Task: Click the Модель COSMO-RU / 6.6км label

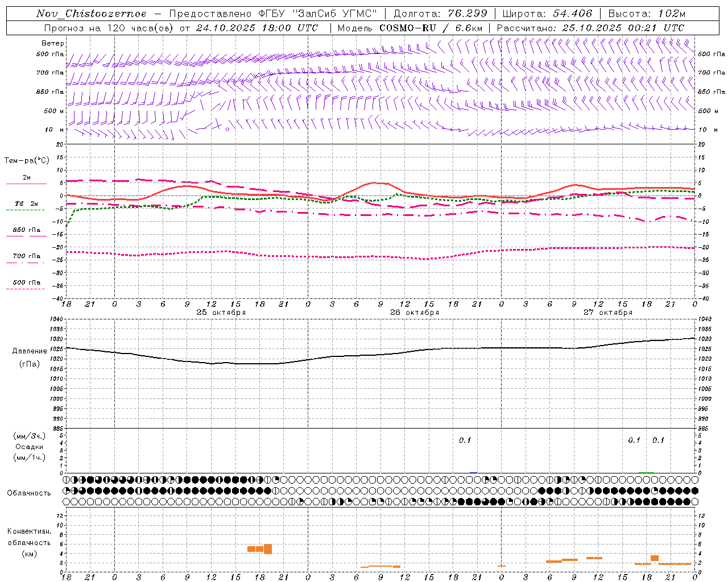Action: tap(410, 28)
